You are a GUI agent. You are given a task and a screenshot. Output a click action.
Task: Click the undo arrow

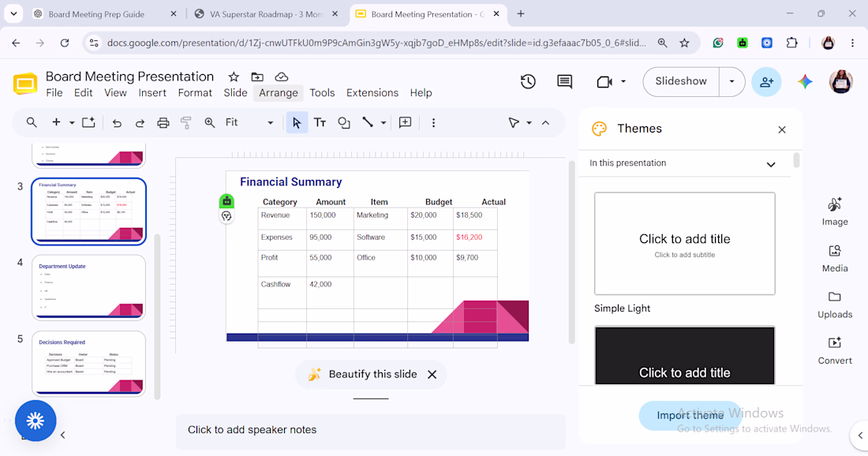[117, 123]
